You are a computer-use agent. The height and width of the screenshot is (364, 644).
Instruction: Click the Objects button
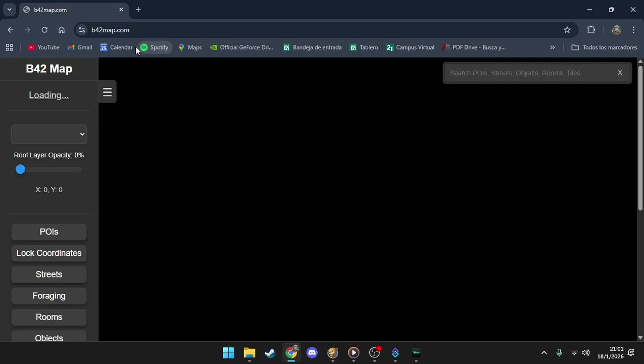click(49, 336)
